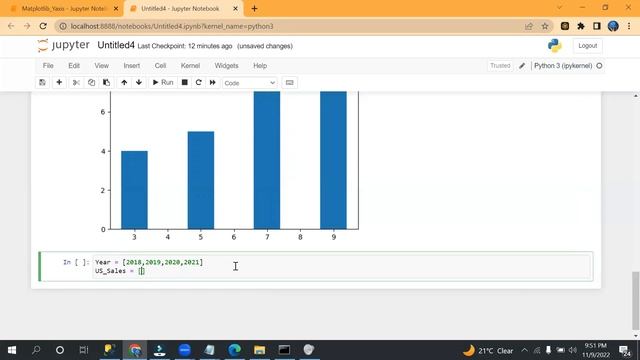
Task: Open the File menu
Action: pos(48,66)
